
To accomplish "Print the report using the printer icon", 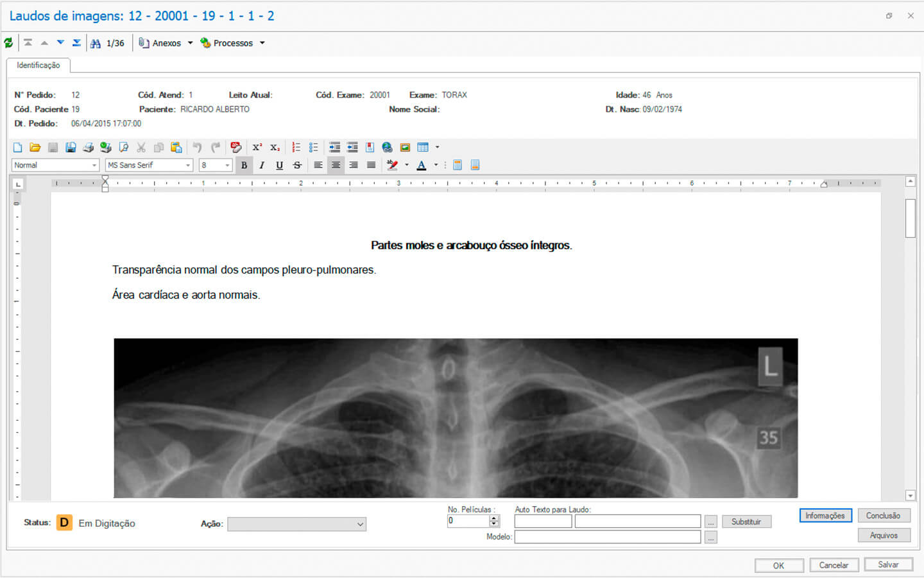I will coord(88,147).
